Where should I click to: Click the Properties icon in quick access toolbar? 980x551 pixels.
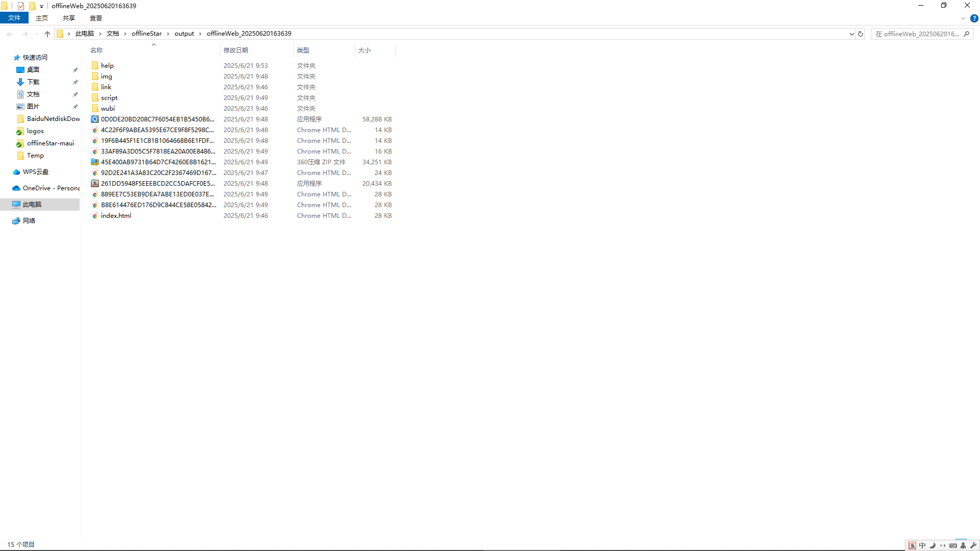point(21,6)
